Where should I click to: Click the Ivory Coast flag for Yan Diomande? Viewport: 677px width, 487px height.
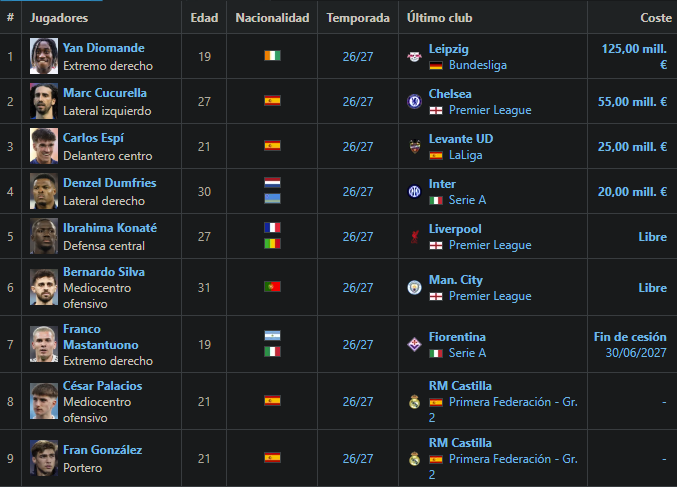point(272,56)
